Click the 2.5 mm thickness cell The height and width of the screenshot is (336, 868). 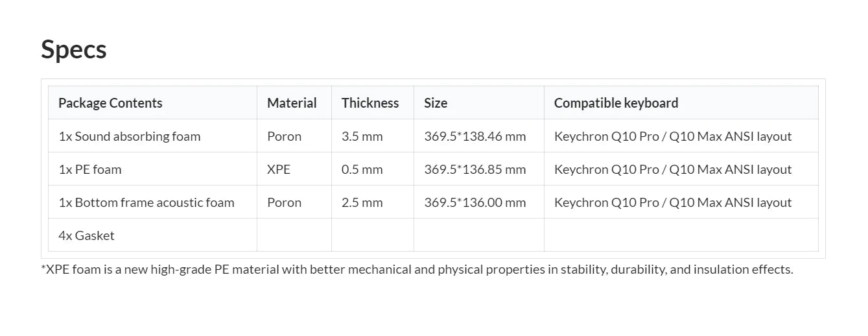click(x=362, y=202)
